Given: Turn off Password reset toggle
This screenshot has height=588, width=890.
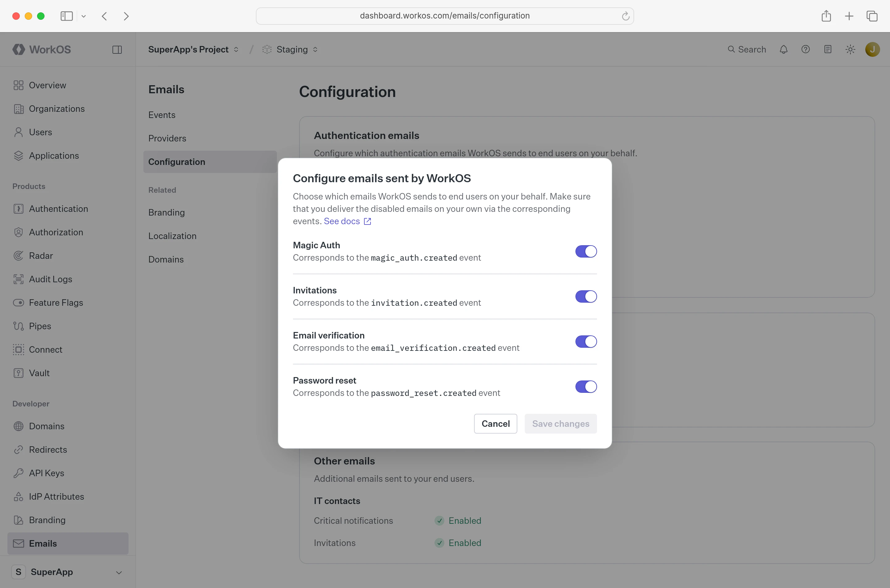Looking at the screenshot, I should (x=586, y=386).
